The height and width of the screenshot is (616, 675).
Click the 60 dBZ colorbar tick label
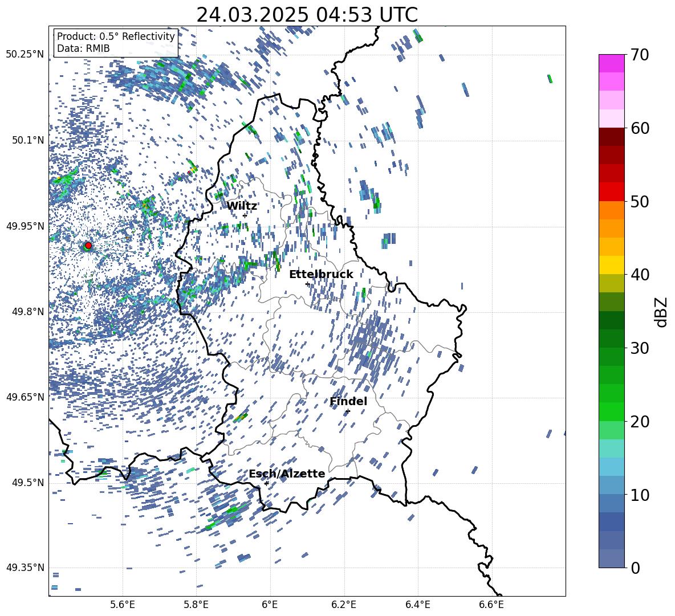640,128
